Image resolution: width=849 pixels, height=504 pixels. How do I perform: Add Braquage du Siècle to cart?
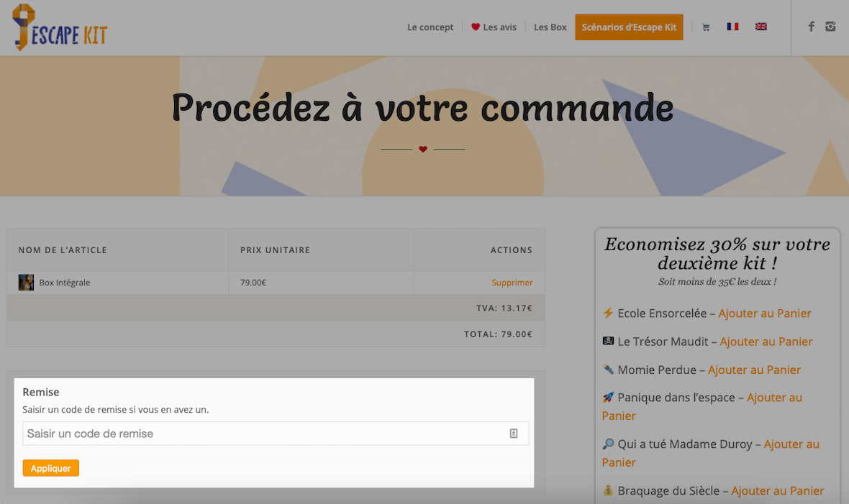coord(778,491)
